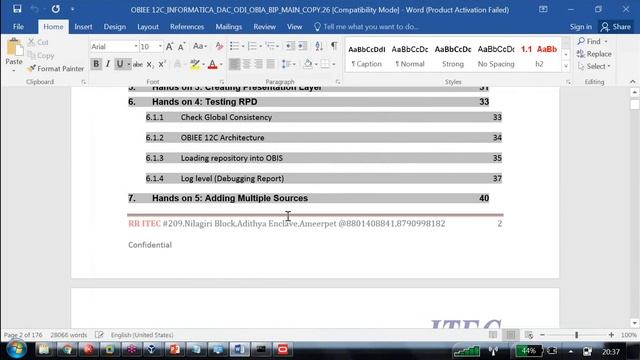Toggle Strikethrough formatting
This screenshot has width=640, height=360.
pyautogui.click(x=138, y=64)
